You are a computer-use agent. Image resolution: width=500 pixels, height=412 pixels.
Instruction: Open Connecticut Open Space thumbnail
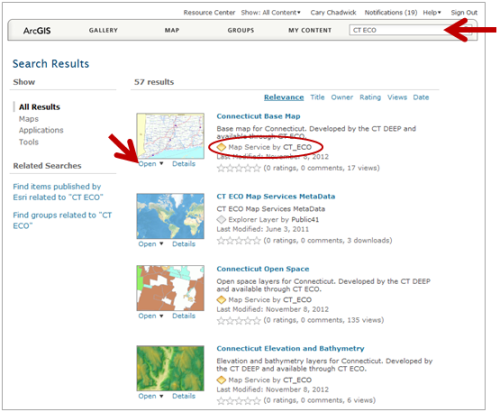pos(170,288)
